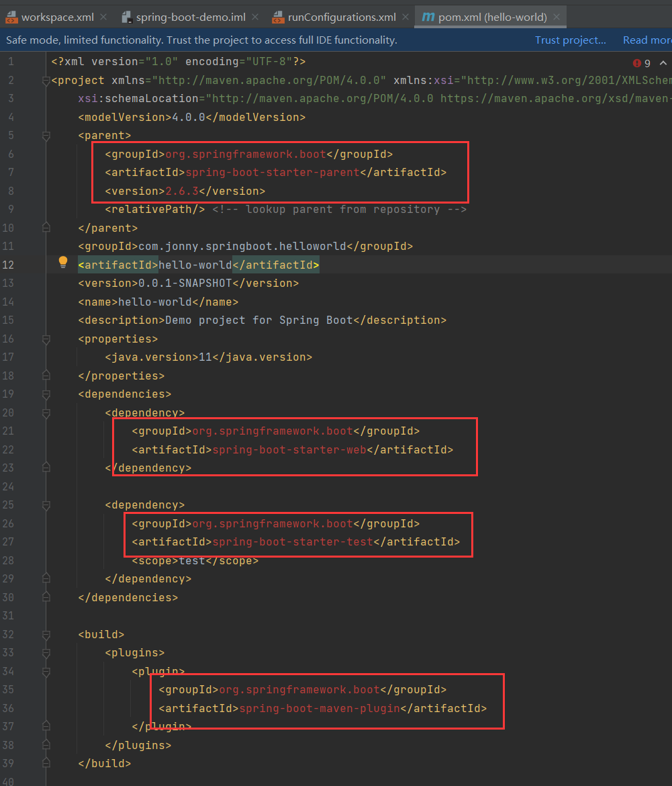This screenshot has height=786, width=672.
Task: Click the workspace.xml file icon
Action: [x=11, y=17]
